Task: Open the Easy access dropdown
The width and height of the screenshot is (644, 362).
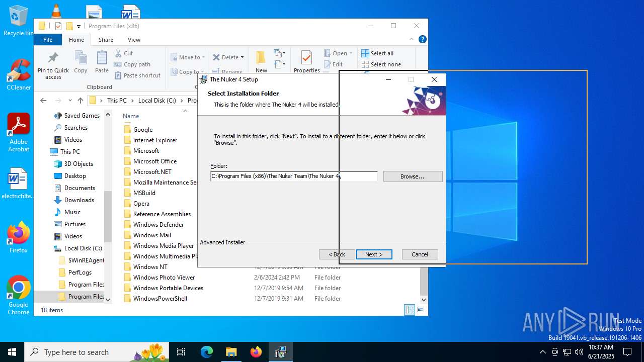Action: click(x=280, y=64)
